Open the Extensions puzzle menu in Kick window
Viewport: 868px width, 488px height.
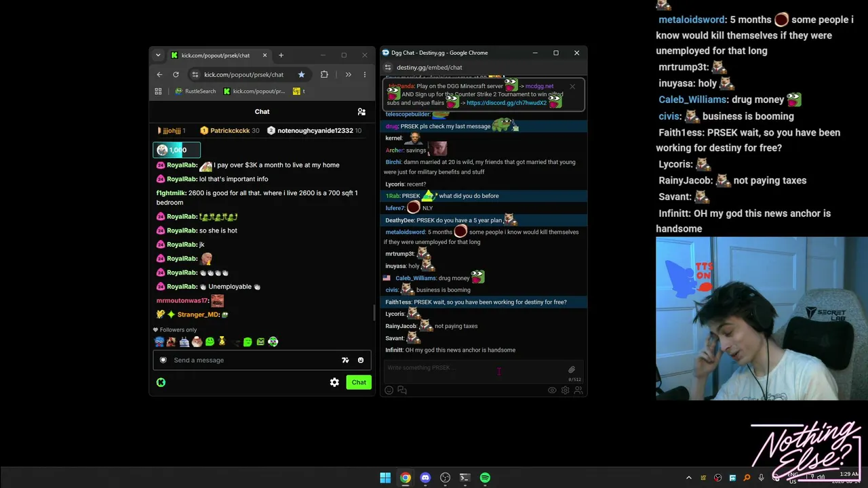tap(324, 75)
